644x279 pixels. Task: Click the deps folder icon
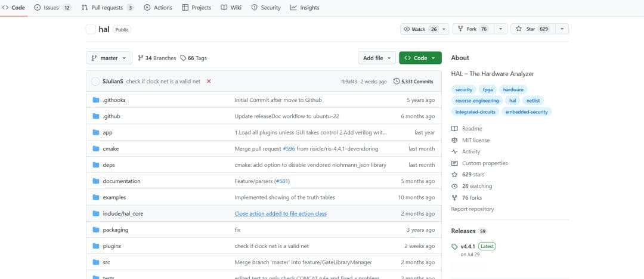(x=96, y=165)
